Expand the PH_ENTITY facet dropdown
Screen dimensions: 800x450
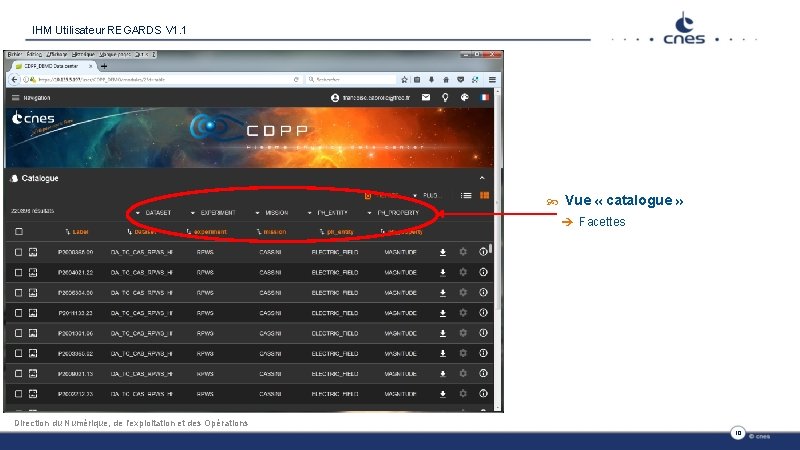[x=328, y=213]
